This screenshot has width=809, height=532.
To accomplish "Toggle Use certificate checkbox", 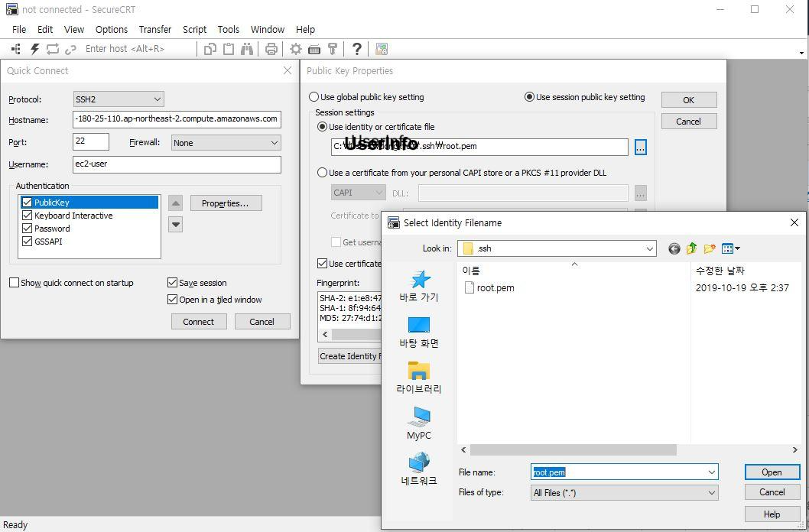I will click(322, 264).
